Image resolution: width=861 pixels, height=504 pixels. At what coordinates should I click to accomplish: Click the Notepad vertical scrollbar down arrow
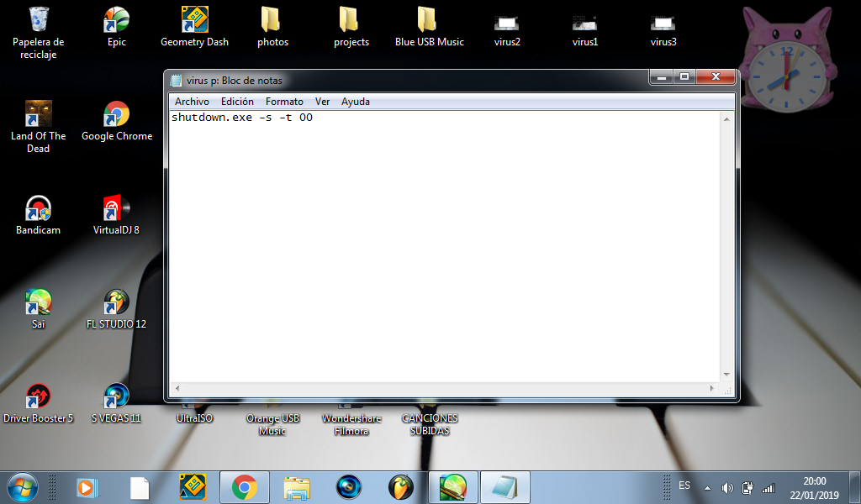(x=726, y=375)
